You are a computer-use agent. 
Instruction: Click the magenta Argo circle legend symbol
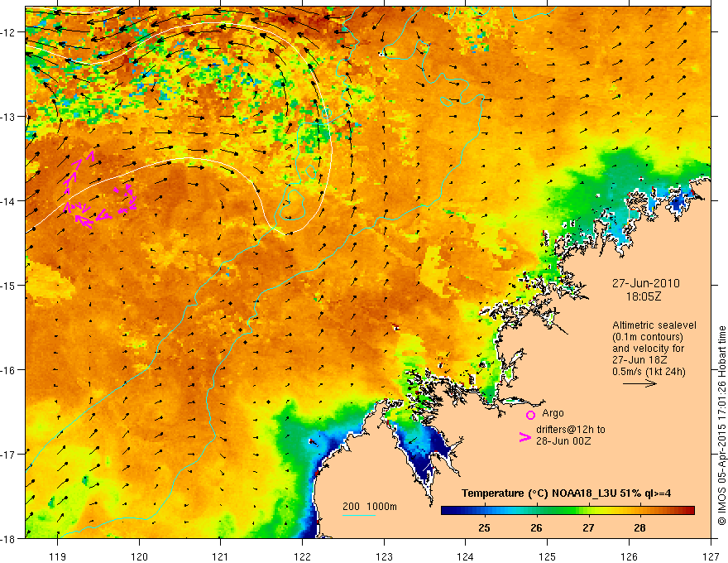click(530, 415)
